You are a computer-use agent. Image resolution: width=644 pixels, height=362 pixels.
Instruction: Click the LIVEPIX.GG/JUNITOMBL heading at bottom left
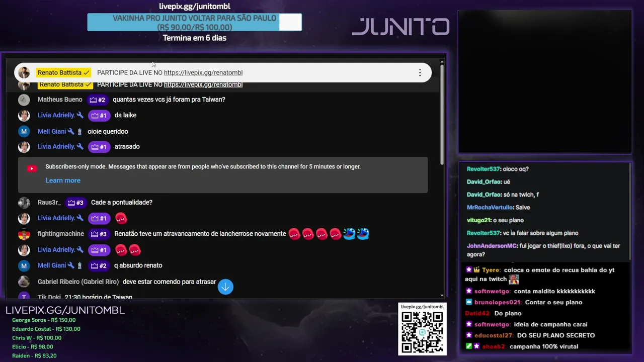[65, 310]
